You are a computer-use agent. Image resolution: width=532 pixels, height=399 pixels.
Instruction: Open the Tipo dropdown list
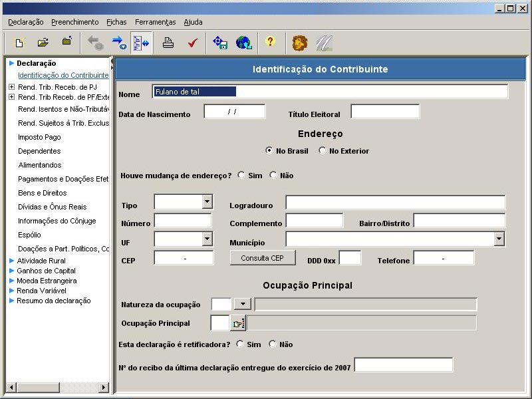207,201
